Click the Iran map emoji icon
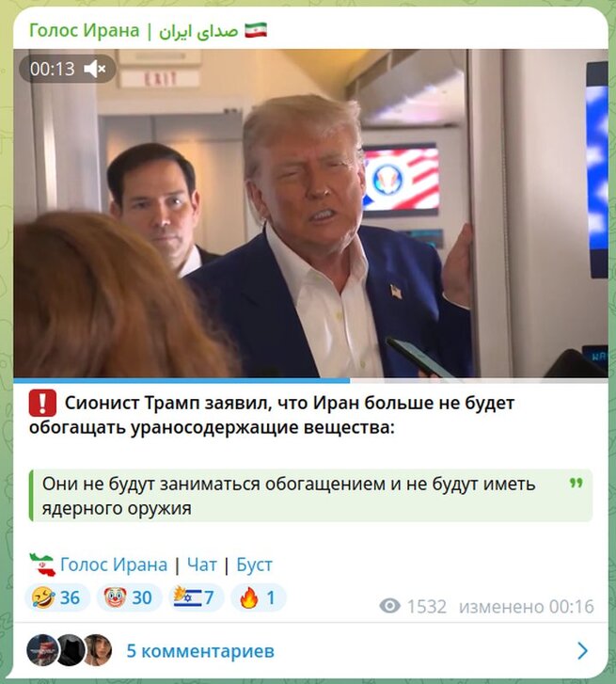The image size is (616, 684). 42,565
